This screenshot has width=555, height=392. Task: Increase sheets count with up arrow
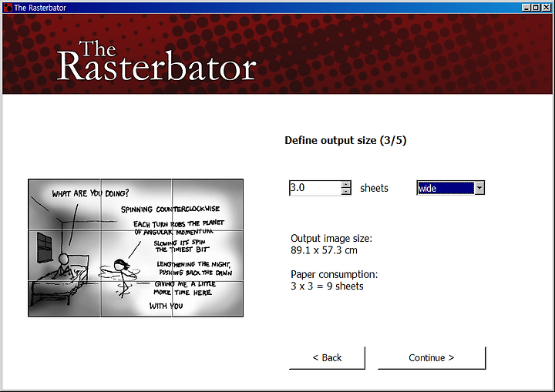tap(346, 184)
